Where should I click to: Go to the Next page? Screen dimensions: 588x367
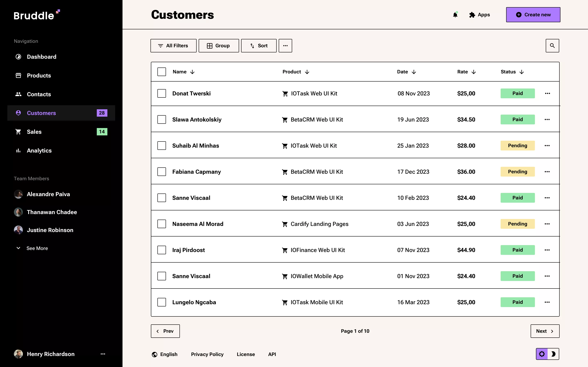tap(545, 331)
